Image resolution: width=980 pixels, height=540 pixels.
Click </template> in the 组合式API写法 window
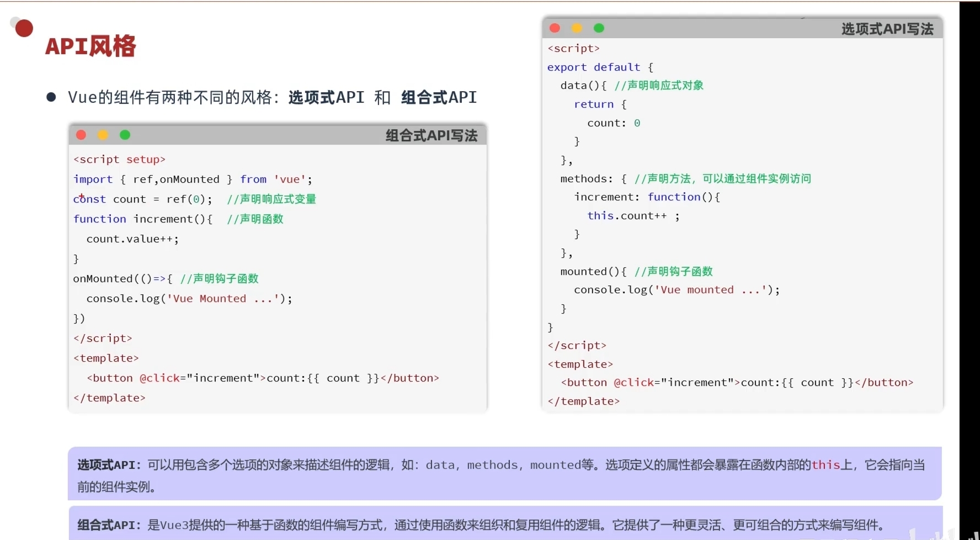coord(109,398)
